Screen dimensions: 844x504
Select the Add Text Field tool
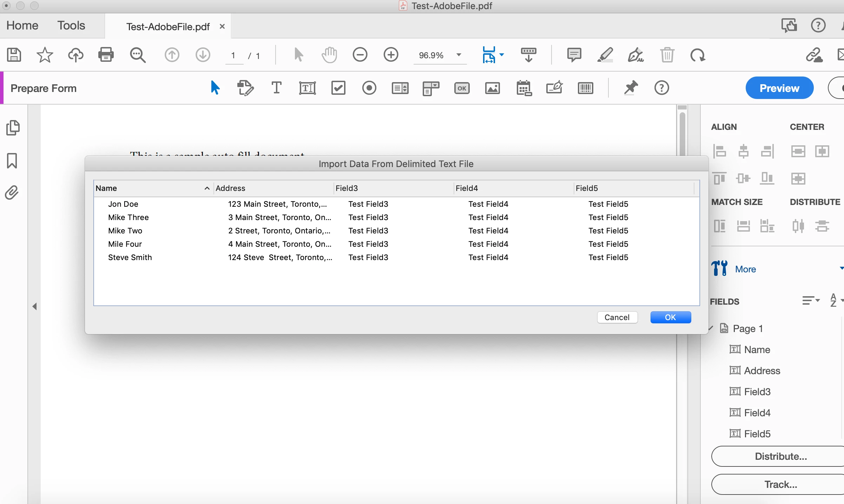307,88
